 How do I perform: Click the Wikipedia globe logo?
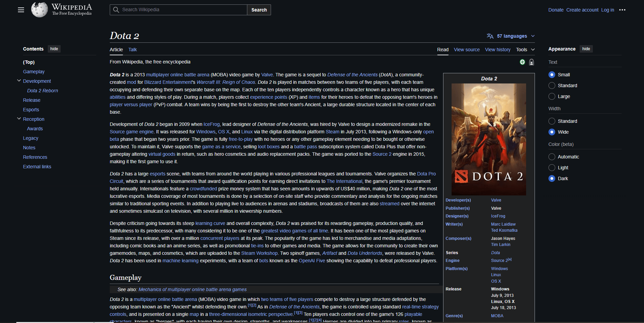coord(39,9)
